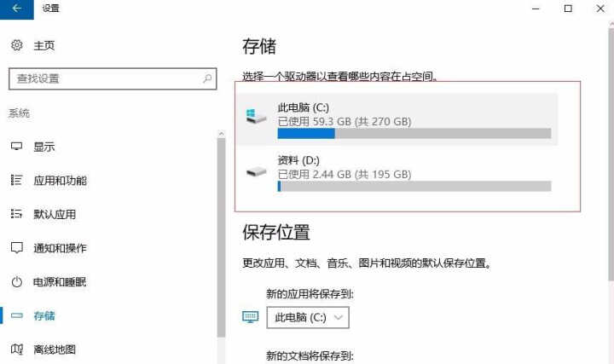
Task: Select Storage (存储) in sidebar
Action: pyautogui.click(x=43, y=316)
